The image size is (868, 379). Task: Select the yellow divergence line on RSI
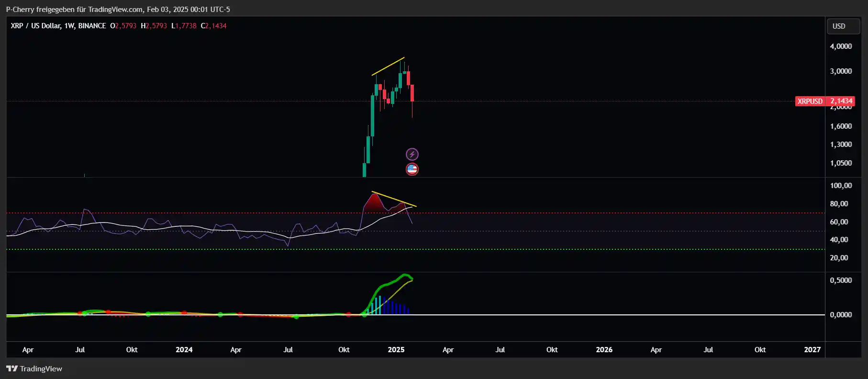click(394, 199)
